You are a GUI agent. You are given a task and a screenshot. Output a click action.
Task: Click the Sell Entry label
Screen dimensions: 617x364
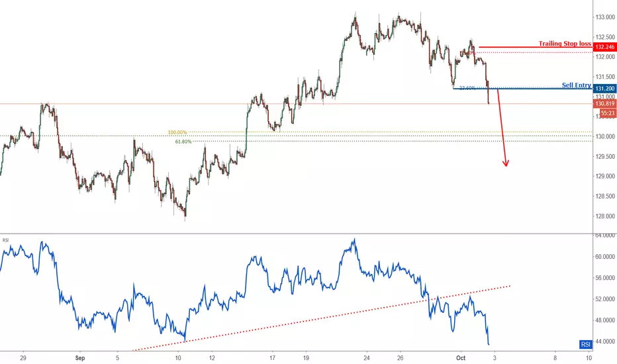point(576,85)
